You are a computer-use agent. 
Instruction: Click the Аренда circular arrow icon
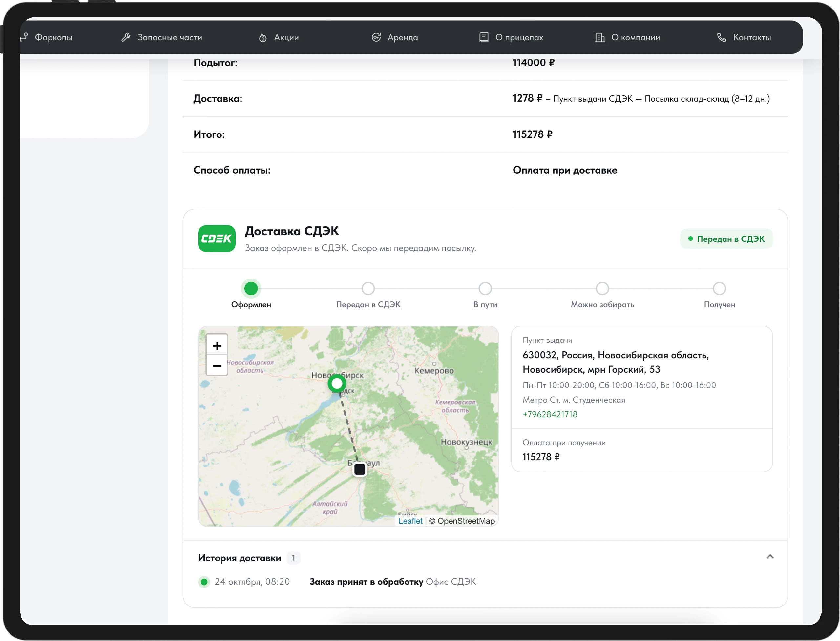tap(376, 37)
